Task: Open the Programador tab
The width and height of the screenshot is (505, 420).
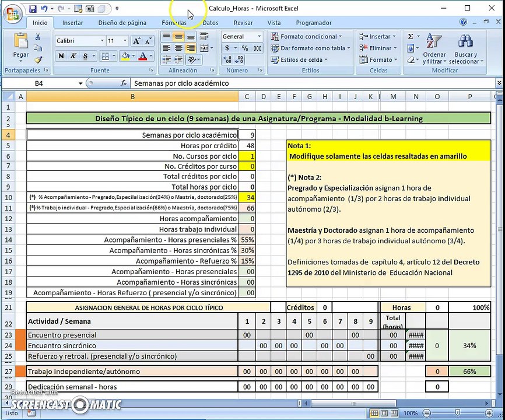Action: point(314,23)
